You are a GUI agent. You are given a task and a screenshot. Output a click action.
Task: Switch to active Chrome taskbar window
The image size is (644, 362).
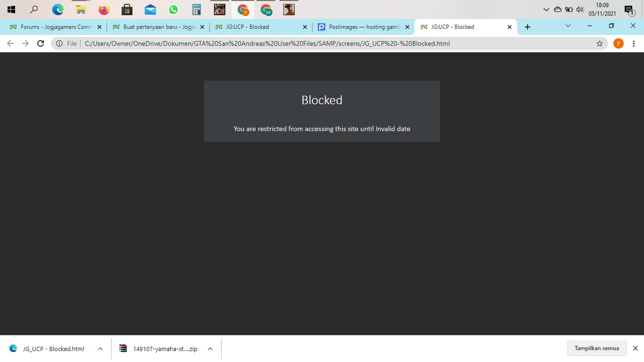point(243,10)
